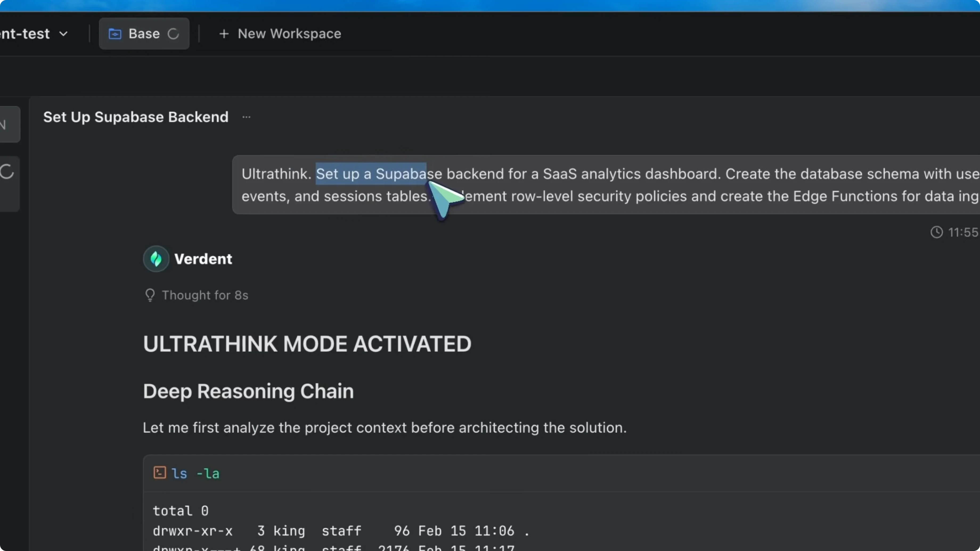This screenshot has height=551, width=980.
Task: Click the clock icon next to 11:55
Action: pyautogui.click(x=937, y=232)
